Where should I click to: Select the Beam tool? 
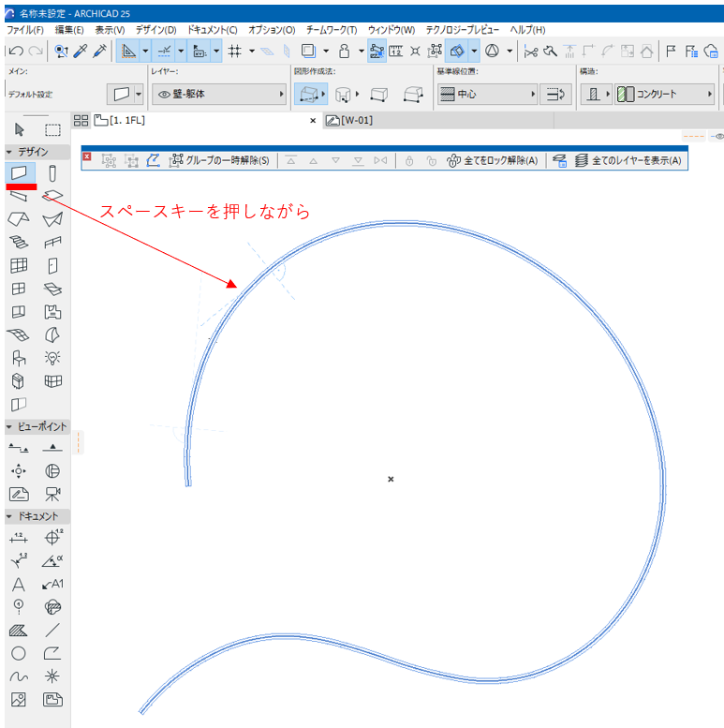click(x=19, y=196)
